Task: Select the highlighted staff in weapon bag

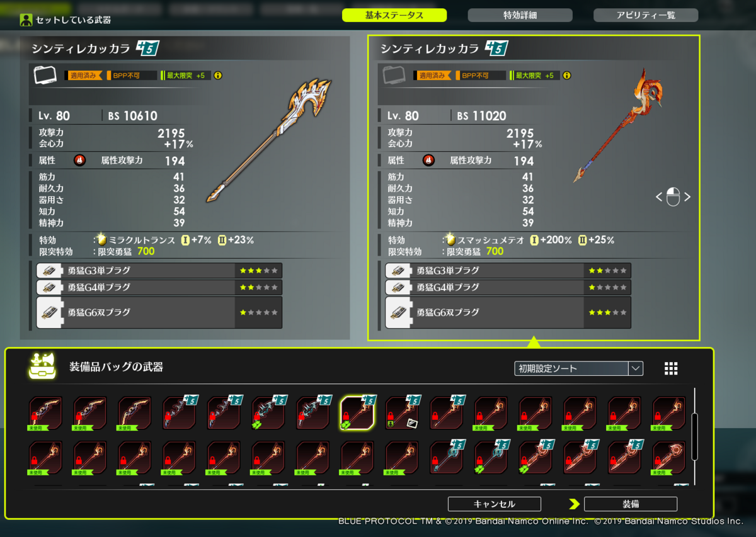Action: coord(357,413)
